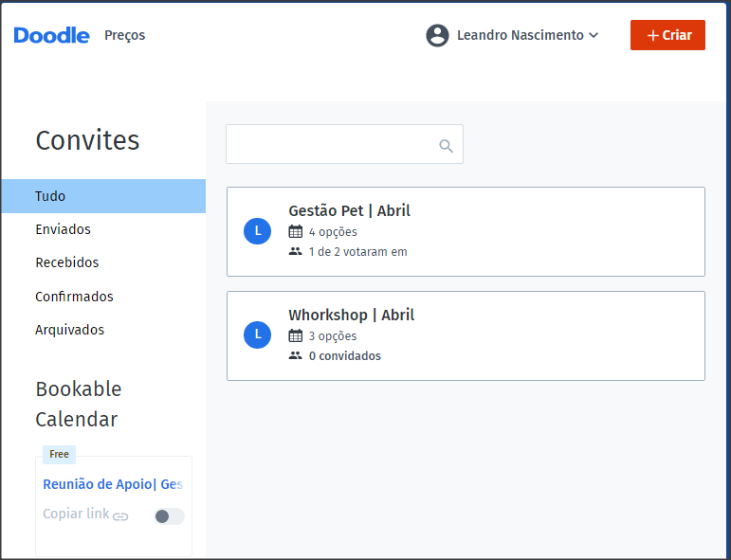Viewport: 731px width, 560px height.
Task: Click the Doodle logo
Action: (x=51, y=35)
